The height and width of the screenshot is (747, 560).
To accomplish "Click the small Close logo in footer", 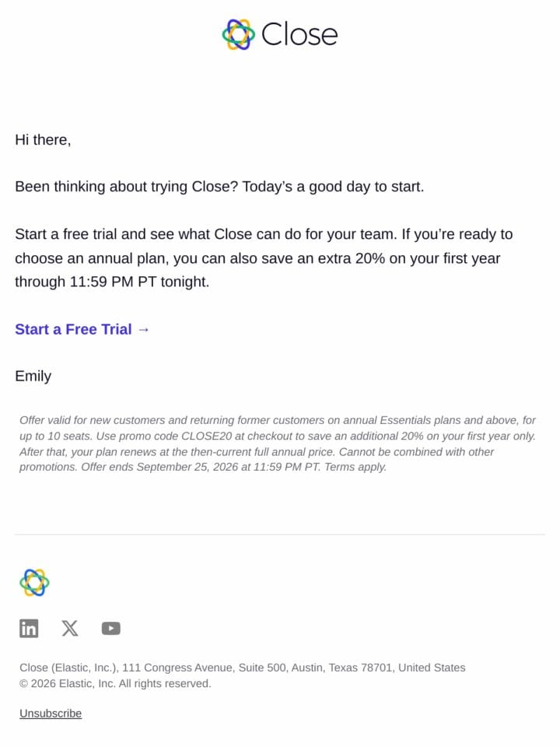I will pos(34,582).
